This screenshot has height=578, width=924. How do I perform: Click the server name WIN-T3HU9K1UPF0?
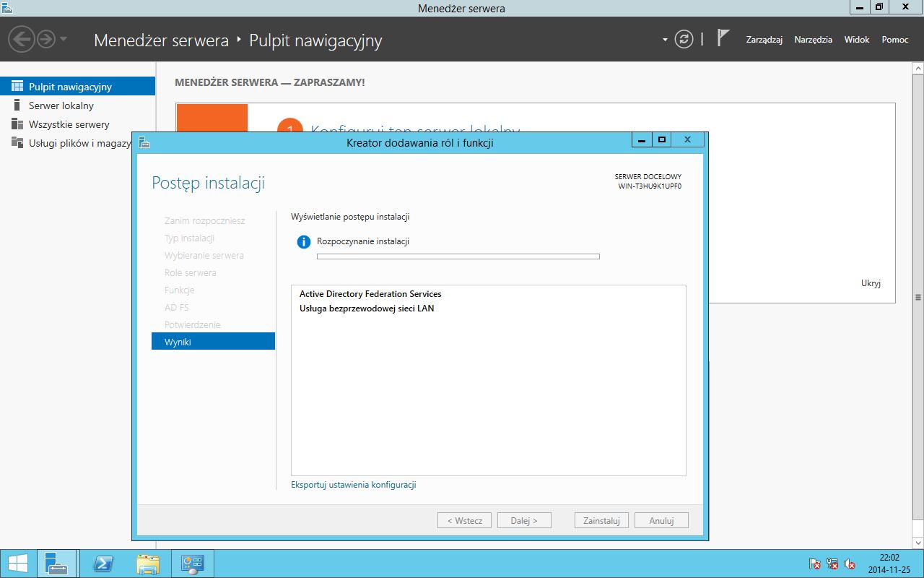click(650, 186)
